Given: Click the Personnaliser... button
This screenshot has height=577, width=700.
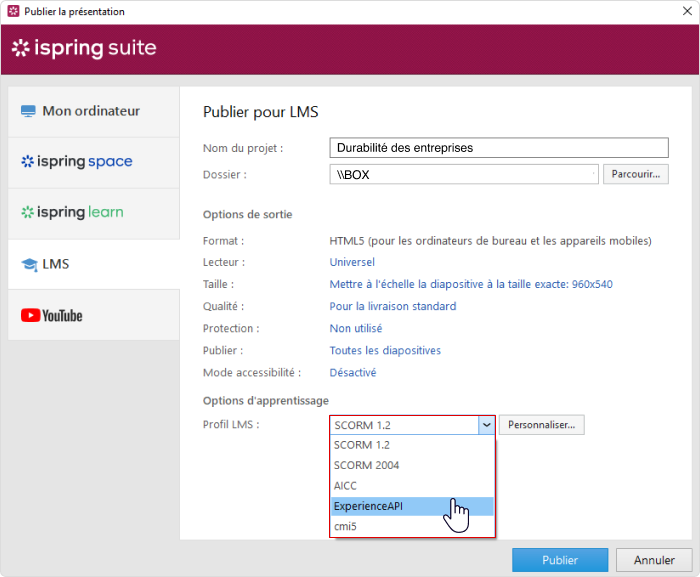Looking at the screenshot, I should [542, 425].
